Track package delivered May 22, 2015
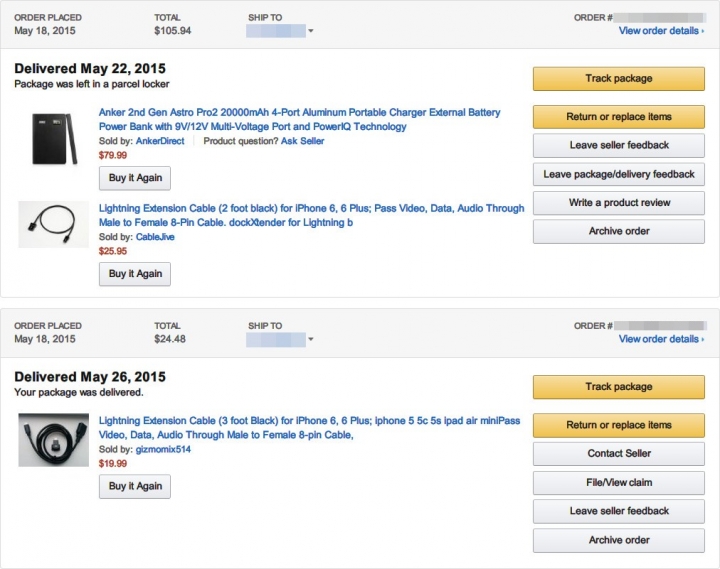720x569 pixels. pos(619,79)
